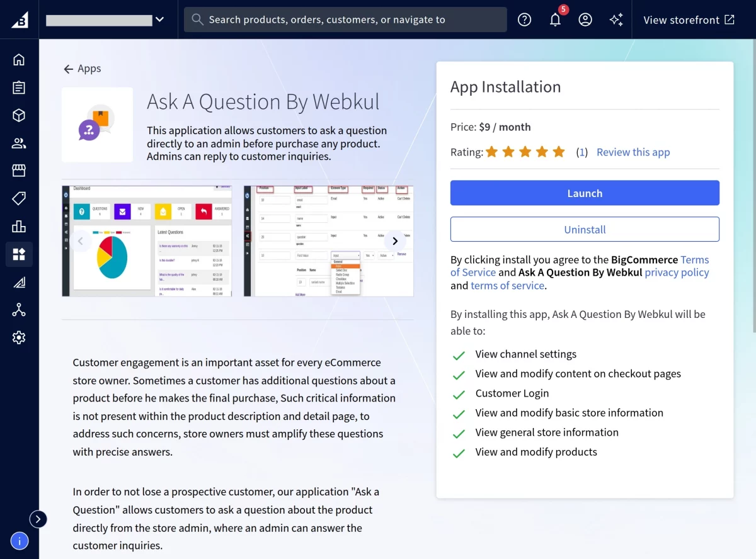756x559 pixels.
Task: Click 'View channel settings' permission
Action: click(526, 354)
